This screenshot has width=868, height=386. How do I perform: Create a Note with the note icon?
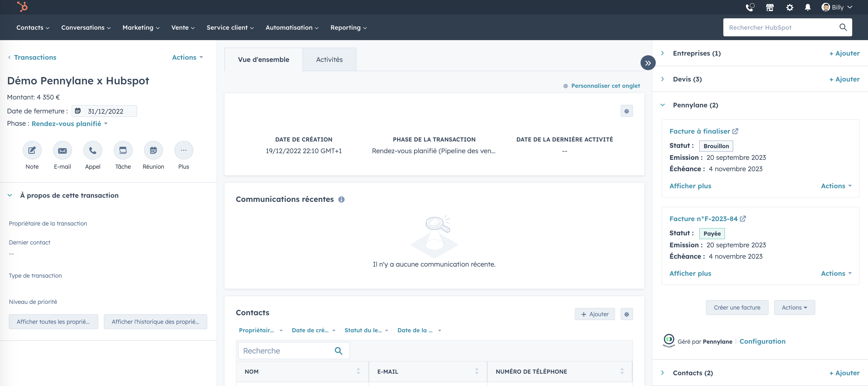32,150
